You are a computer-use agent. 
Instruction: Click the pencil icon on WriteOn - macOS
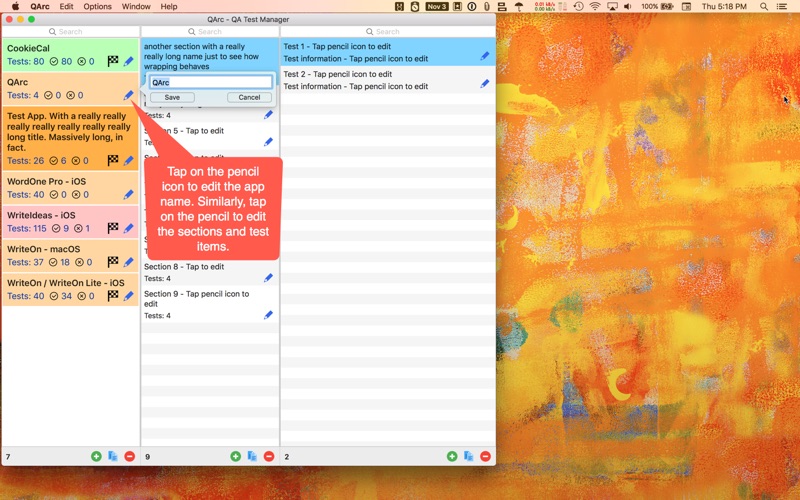(x=129, y=262)
